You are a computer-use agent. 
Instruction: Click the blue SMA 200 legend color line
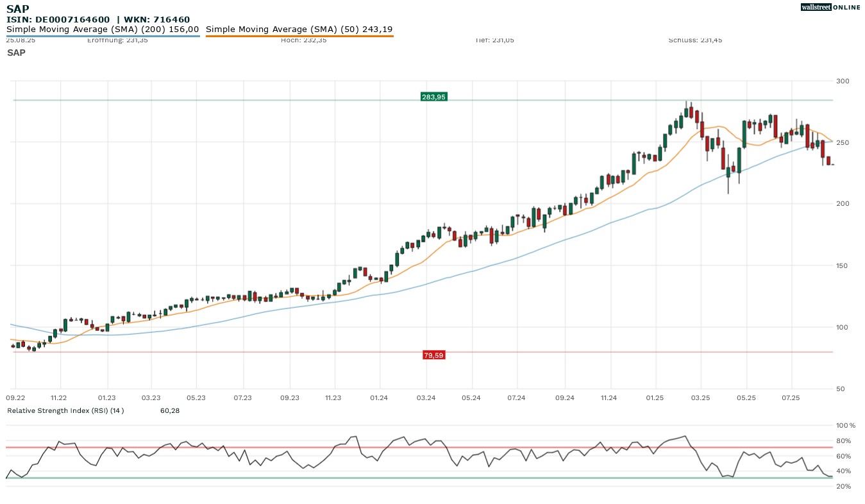pos(103,36)
